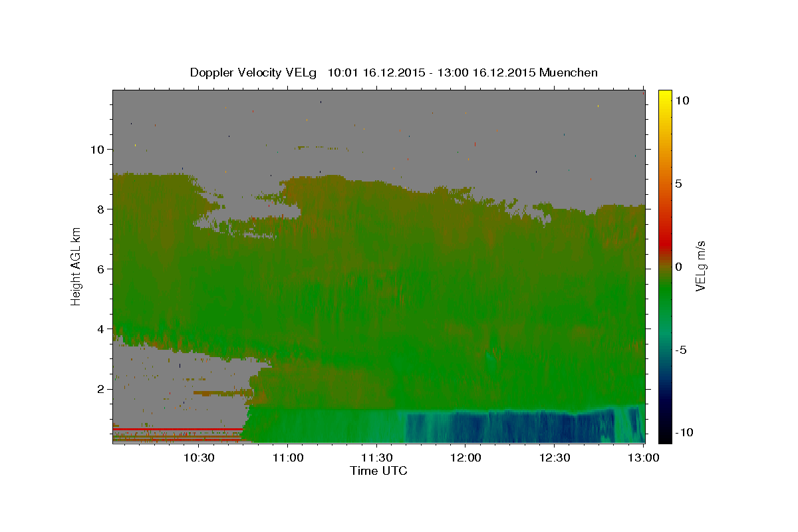The width and height of the screenshot is (798, 532).
Task: Click the colorbar value label 10
Action: [x=682, y=100]
